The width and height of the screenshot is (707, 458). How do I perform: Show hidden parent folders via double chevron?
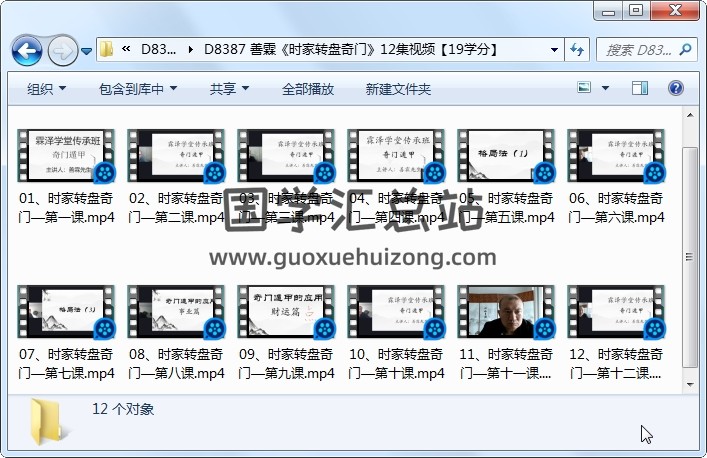point(126,49)
